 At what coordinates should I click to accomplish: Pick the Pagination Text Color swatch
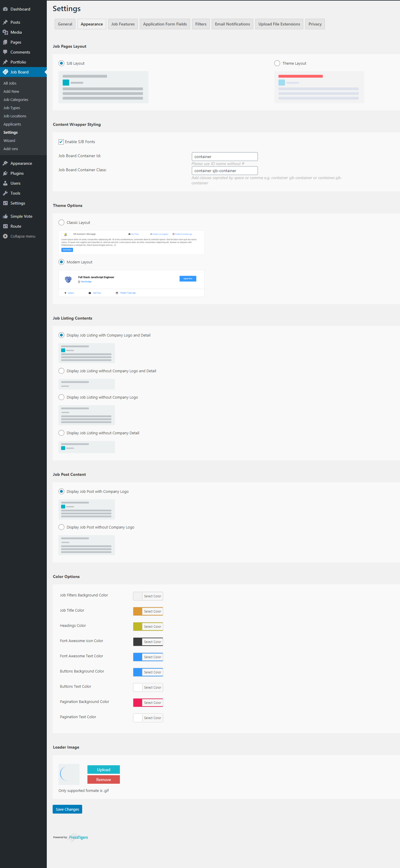tap(138, 718)
